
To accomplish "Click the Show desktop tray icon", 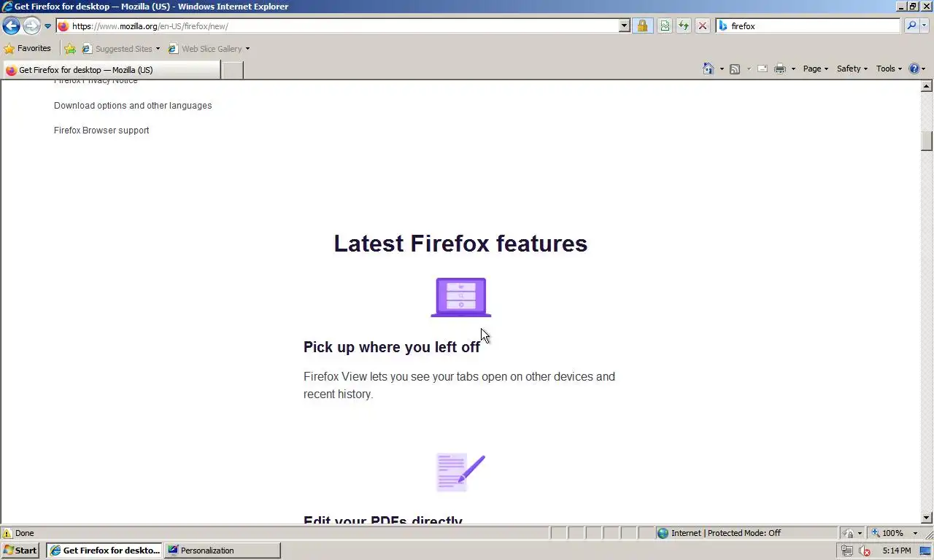I will coord(925,551).
